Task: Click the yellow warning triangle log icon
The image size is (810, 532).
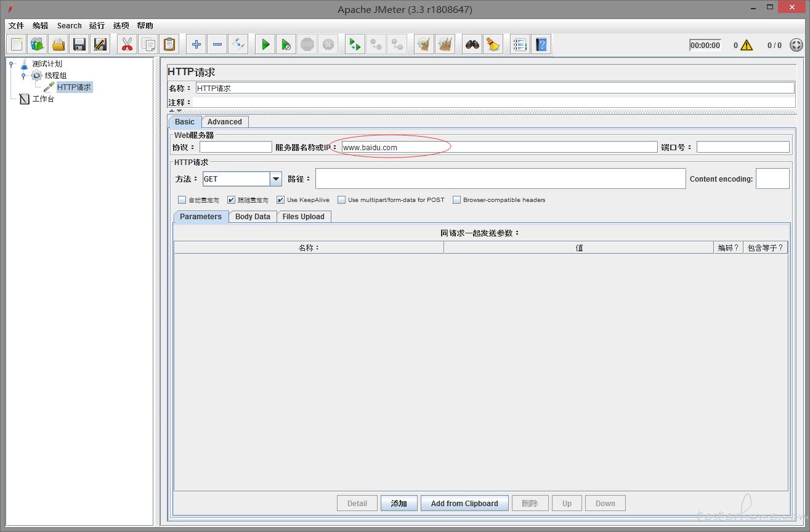Action: [x=747, y=45]
